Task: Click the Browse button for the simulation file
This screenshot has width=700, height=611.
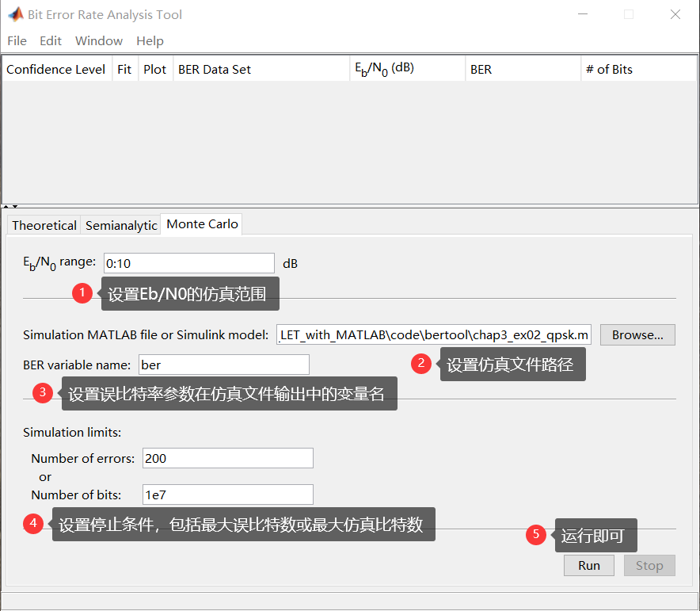Action: click(x=637, y=334)
